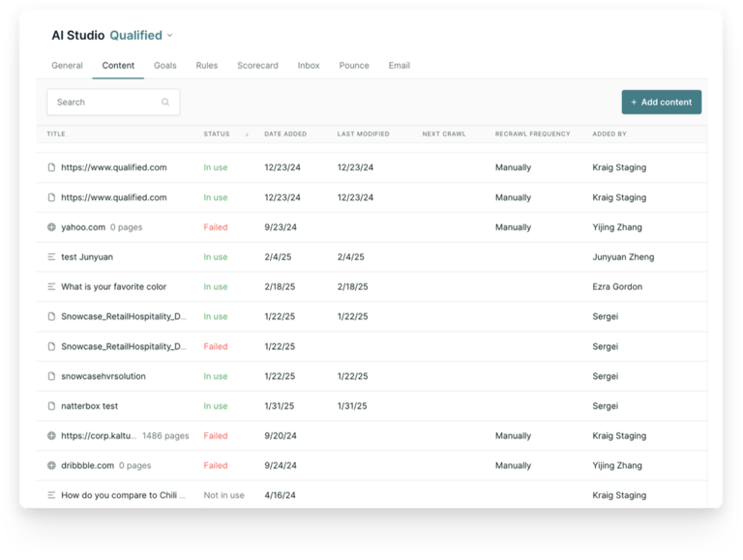
Task: Click the AI Studio heading
Action: point(78,36)
